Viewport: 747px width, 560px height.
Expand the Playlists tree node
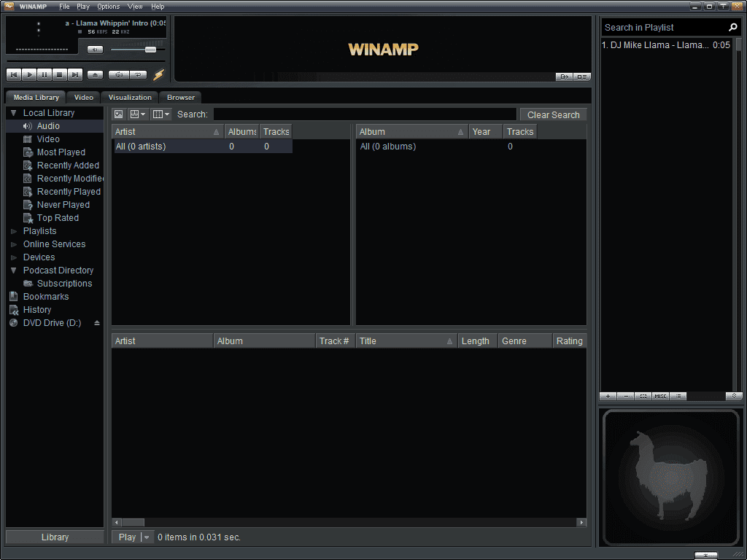(14, 231)
